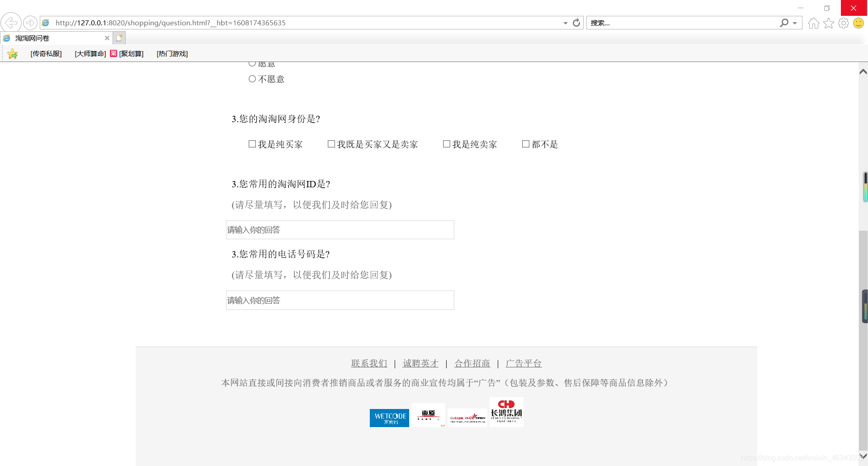Open the tools gear icon

tap(844, 23)
